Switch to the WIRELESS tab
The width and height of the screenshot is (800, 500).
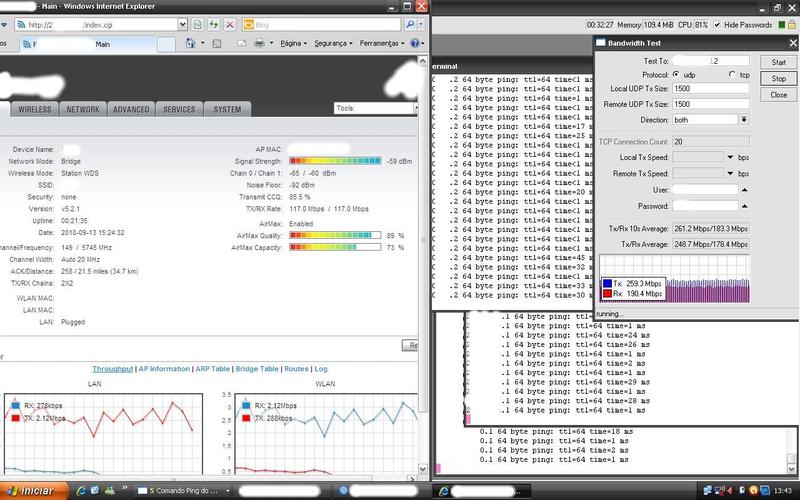[x=34, y=109]
